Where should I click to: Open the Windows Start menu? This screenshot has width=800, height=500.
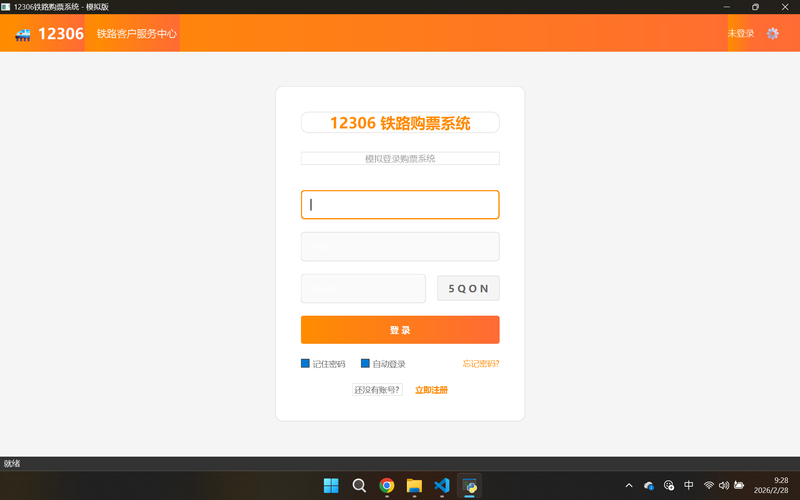pos(331,485)
